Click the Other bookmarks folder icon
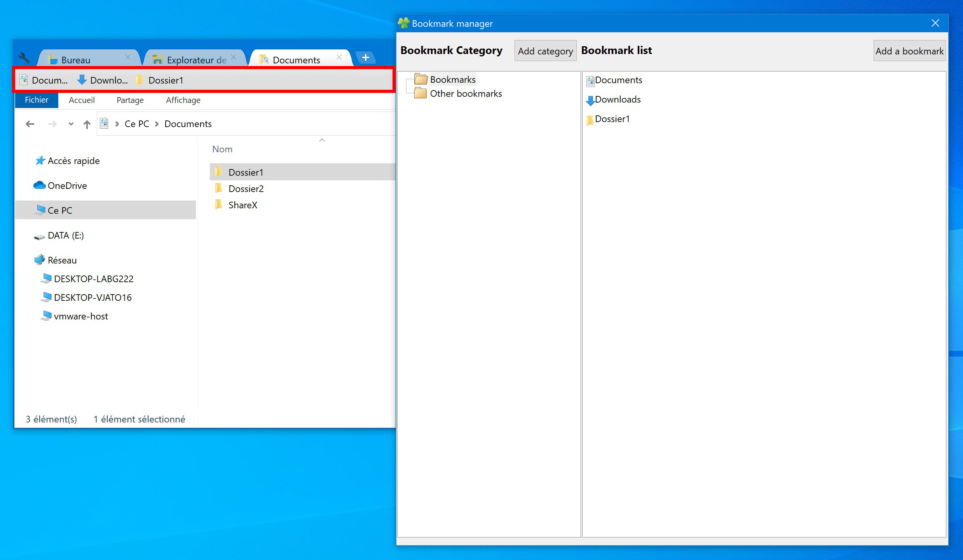Viewport: 963px width, 560px height. (x=421, y=93)
